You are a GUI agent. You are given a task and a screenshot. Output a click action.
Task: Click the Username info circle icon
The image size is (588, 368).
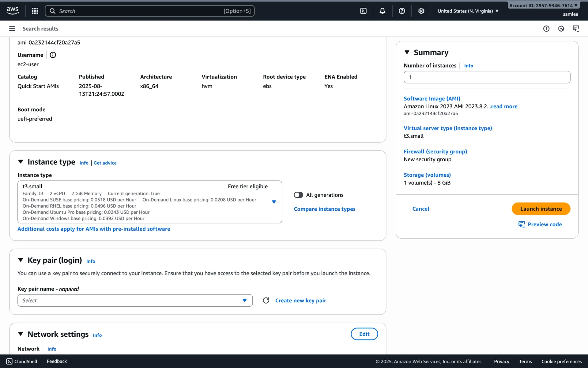tap(53, 55)
